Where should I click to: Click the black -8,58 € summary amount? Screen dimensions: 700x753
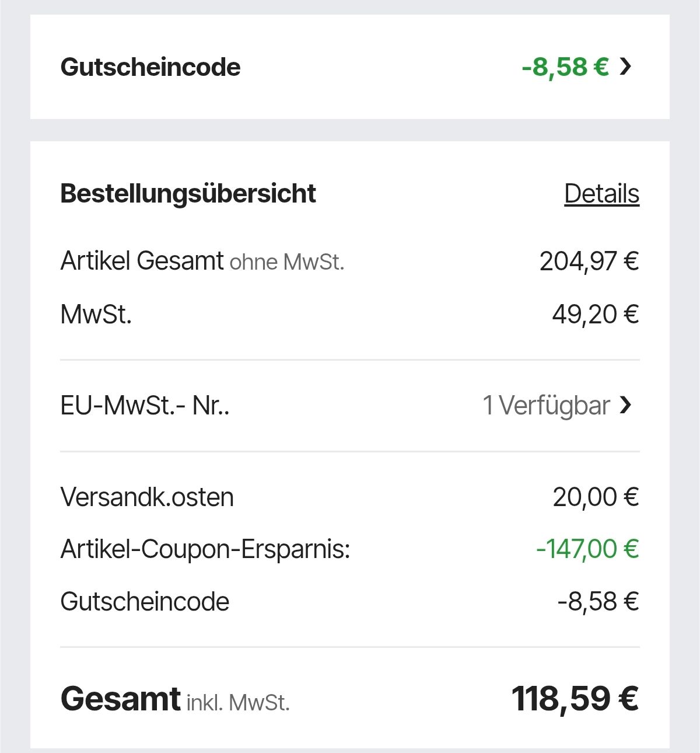[x=598, y=602]
